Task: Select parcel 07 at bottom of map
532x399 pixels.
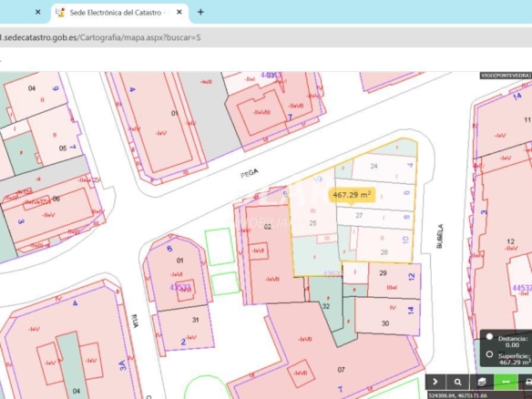Action: click(341, 370)
